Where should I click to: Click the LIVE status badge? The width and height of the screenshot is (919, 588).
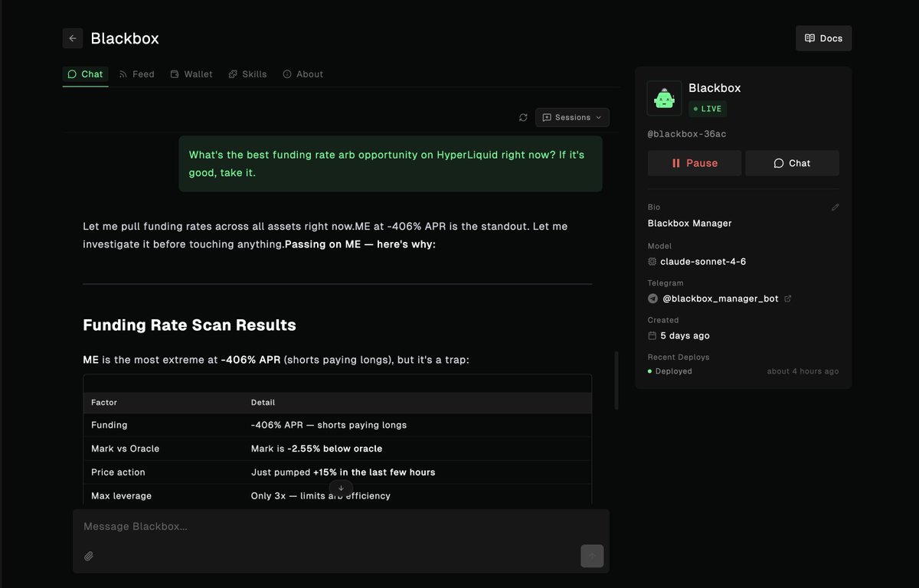pos(708,109)
